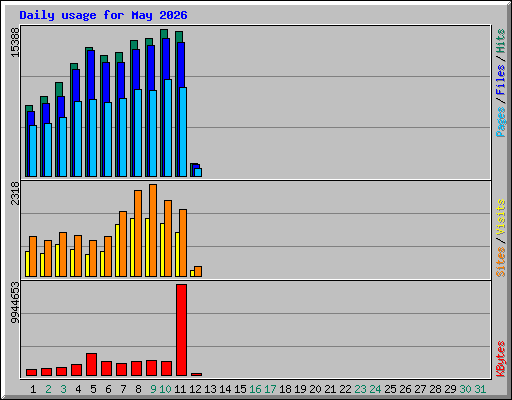Click day 12 on the x-axis

click(x=195, y=389)
